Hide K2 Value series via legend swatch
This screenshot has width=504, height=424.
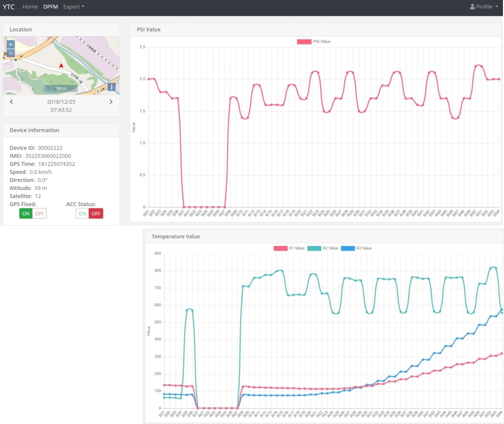(314, 248)
